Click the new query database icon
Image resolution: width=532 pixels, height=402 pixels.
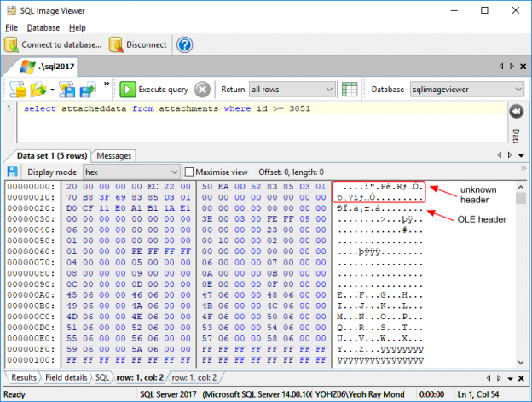(18, 90)
